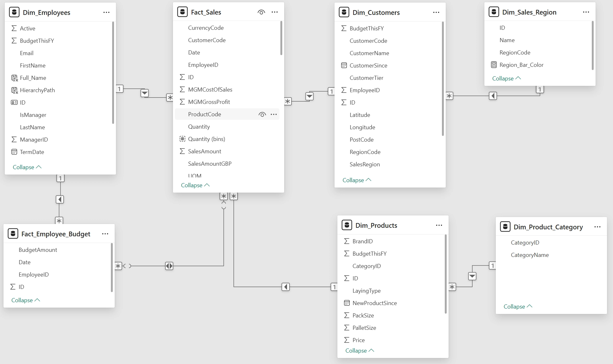Screen dimensions: 613x364
Task: Collapse the Dim_Employees table
Action: point(27,167)
